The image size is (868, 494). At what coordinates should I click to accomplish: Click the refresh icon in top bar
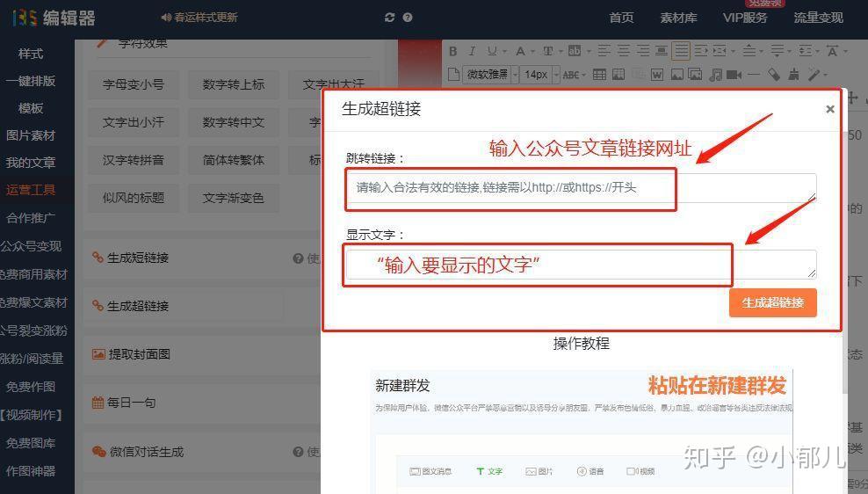(x=389, y=18)
